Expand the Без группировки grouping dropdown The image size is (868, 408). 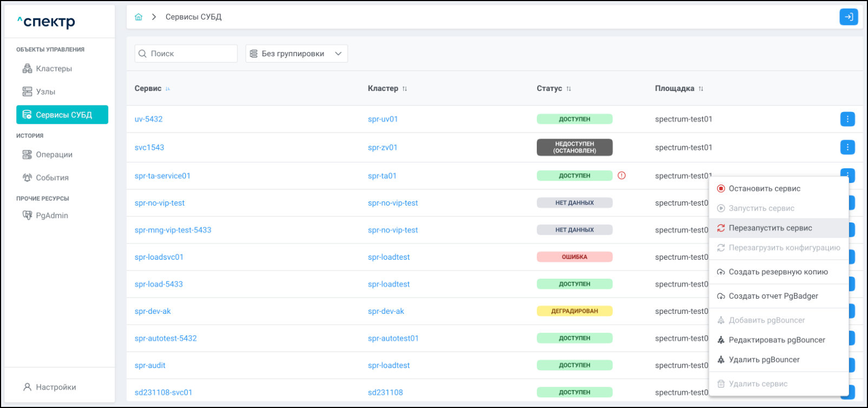pos(296,54)
